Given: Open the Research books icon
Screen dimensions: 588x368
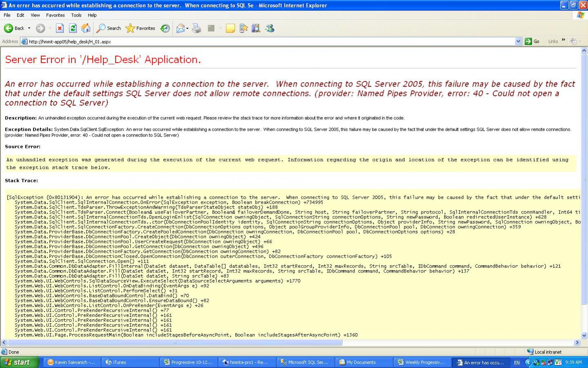Looking at the screenshot, I should [x=256, y=28].
